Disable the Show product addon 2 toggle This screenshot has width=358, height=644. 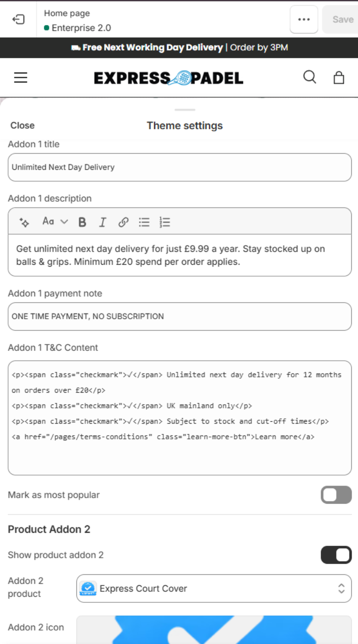(336, 555)
